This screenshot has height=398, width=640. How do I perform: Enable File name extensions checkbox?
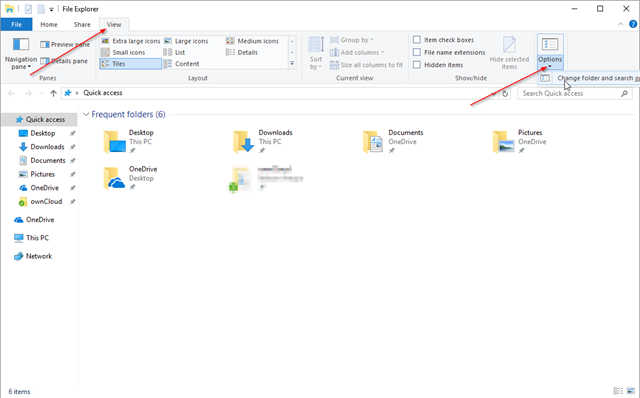(449, 52)
